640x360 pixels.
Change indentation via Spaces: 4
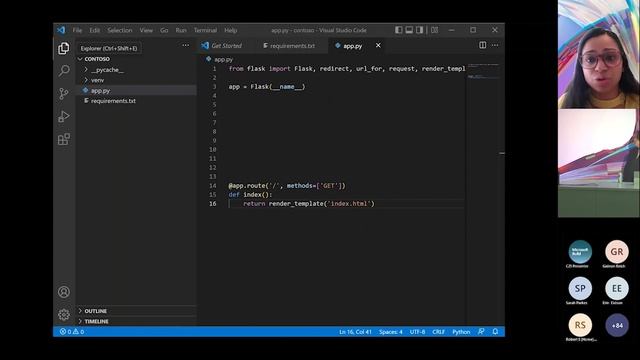[x=391, y=332]
